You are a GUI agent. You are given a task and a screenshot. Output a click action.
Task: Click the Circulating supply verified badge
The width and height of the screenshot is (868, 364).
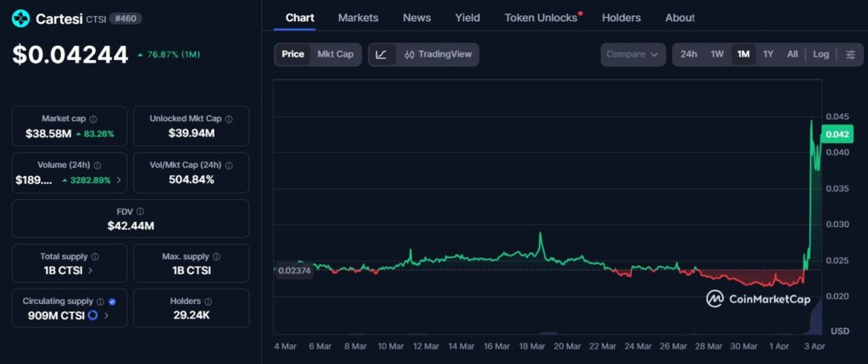pyautogui.click(x=113, y=301)
